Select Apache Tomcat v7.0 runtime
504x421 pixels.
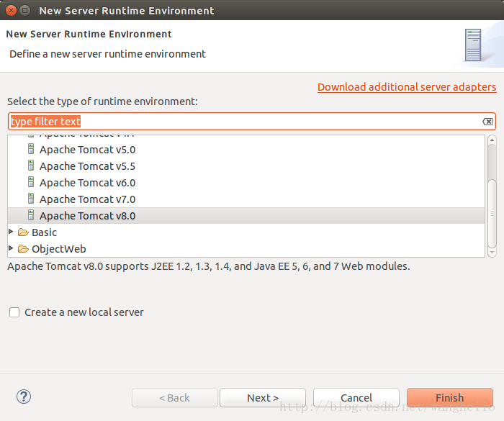coord(246,199)
